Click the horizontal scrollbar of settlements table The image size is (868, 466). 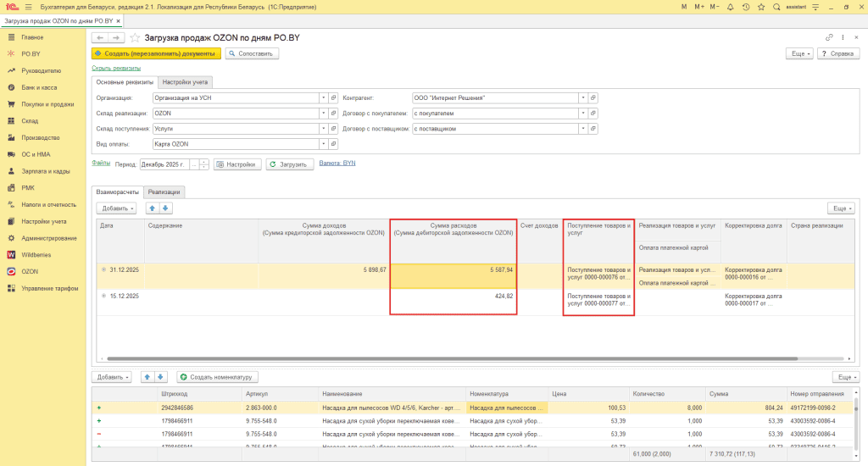pyautogui.click(x=452, y=358)
